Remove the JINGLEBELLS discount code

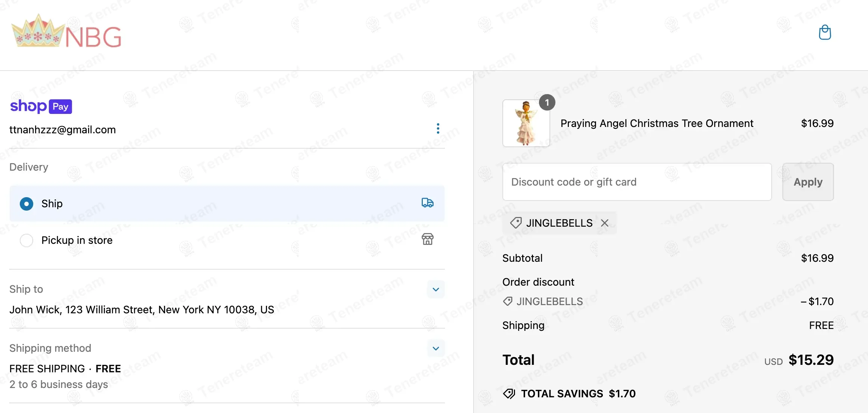click(605, 223)
